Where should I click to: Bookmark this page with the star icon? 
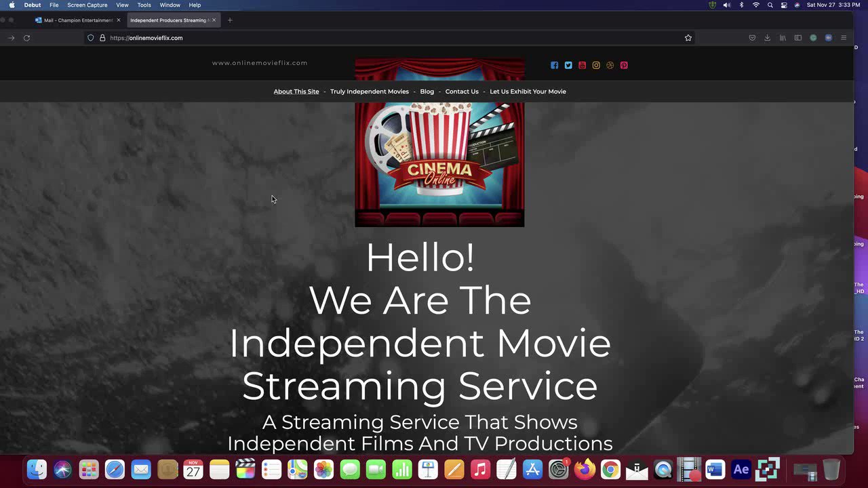(688, 38)
